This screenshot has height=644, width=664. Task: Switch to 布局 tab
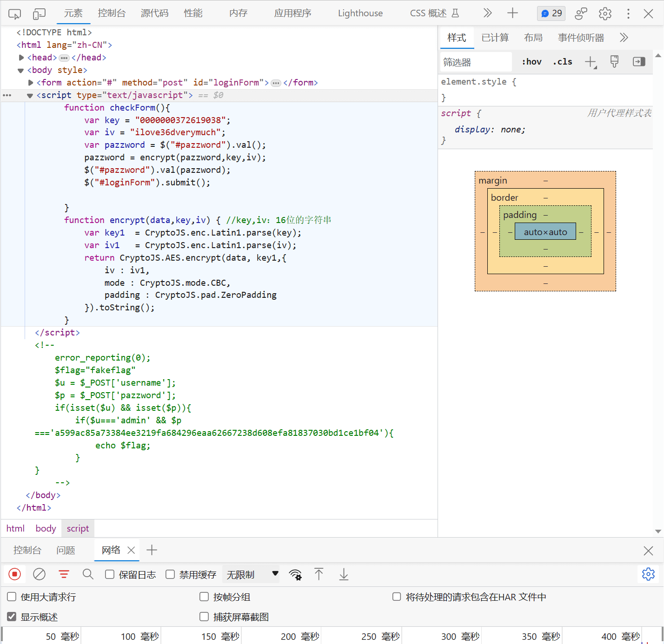[533, 38]
